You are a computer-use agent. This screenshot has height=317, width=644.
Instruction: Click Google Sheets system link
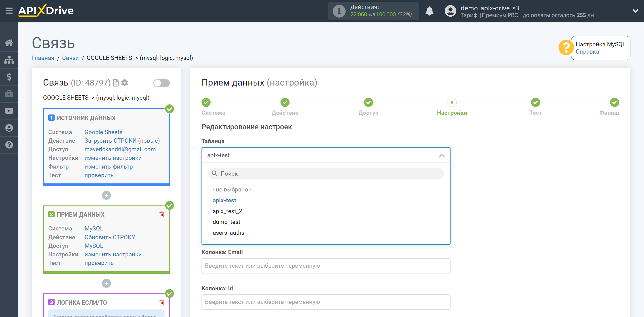103,132
